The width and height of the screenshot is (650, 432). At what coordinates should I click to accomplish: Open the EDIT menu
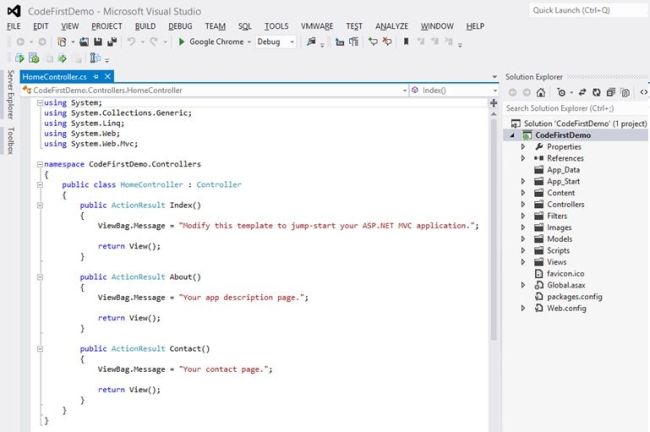(41, 26)
